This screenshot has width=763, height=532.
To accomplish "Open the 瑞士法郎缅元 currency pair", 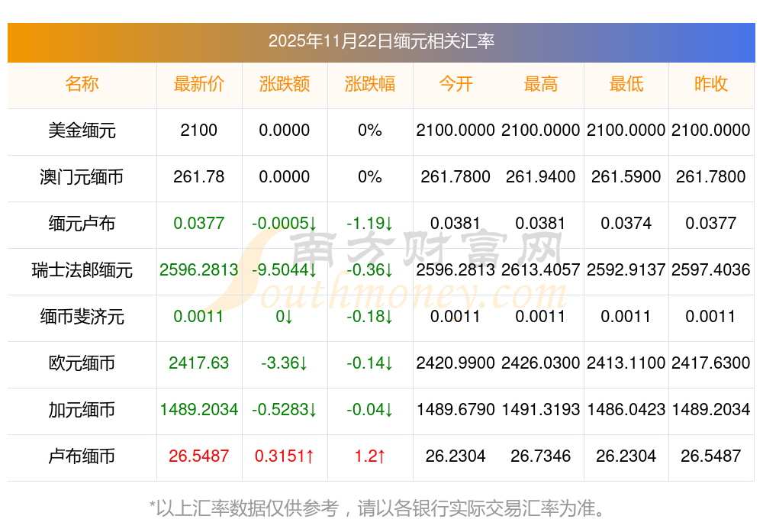I will click(82, 270).
